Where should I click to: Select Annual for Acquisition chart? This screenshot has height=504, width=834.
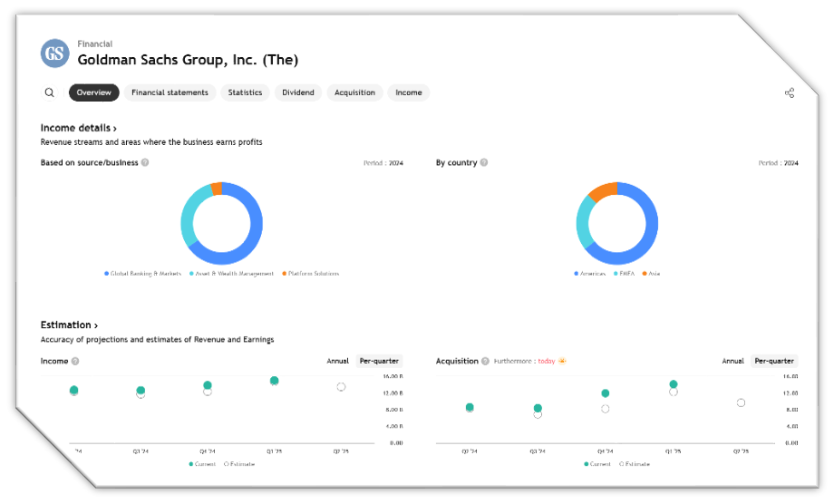(x=733, y=361)
